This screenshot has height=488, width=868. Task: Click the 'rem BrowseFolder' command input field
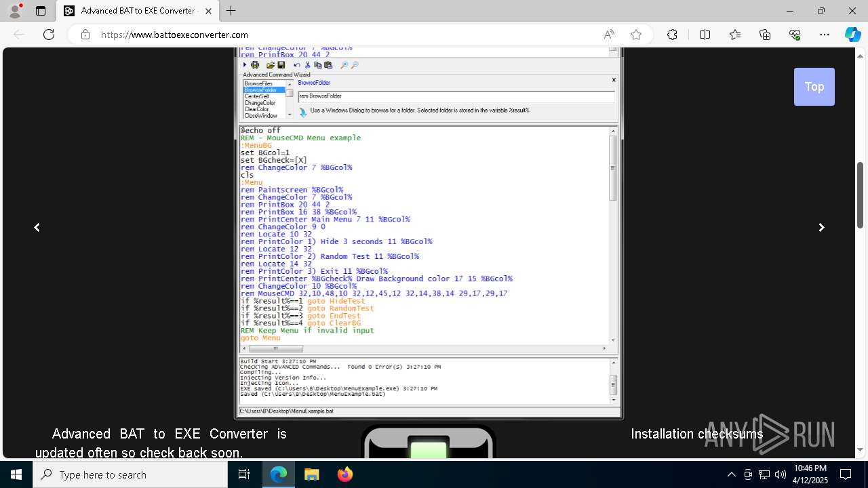pos(456,96)
